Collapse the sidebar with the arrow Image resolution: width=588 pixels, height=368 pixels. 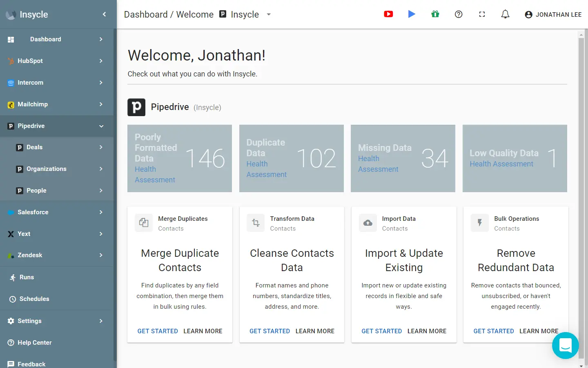coord(104,14)
